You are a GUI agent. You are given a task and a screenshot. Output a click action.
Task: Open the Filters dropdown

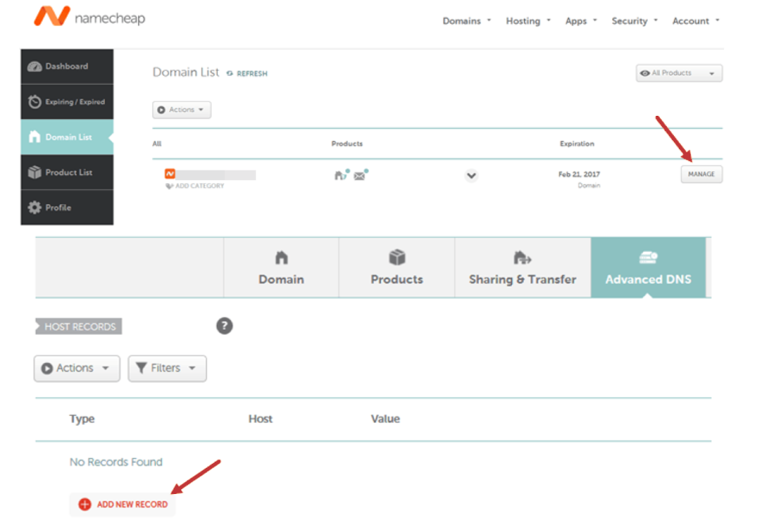point(167,368)
